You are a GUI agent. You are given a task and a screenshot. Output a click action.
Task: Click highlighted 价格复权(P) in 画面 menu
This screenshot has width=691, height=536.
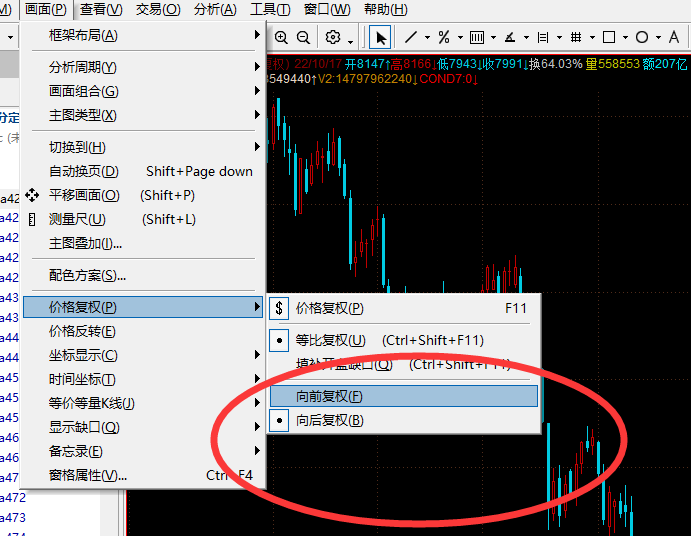point(143,307)
